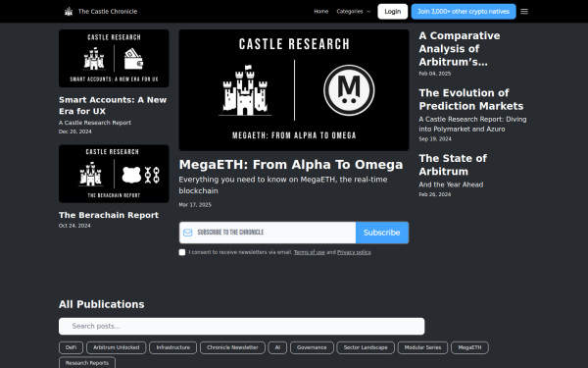Filter by DeFi tag

[71, 347]
